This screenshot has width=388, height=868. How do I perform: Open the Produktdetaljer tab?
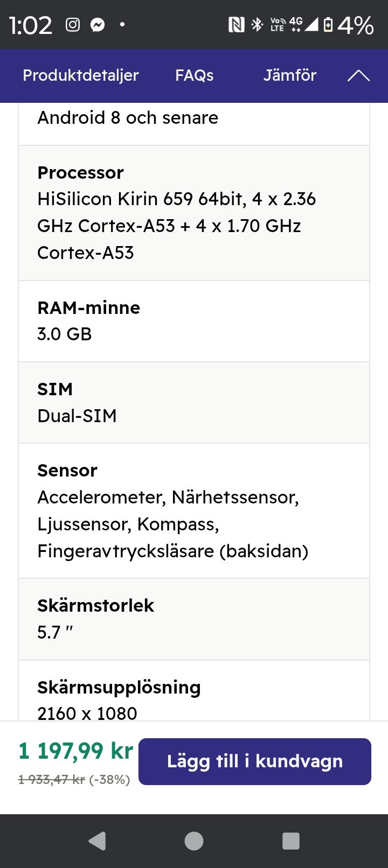pyautogui.click(x=81, y=75)
